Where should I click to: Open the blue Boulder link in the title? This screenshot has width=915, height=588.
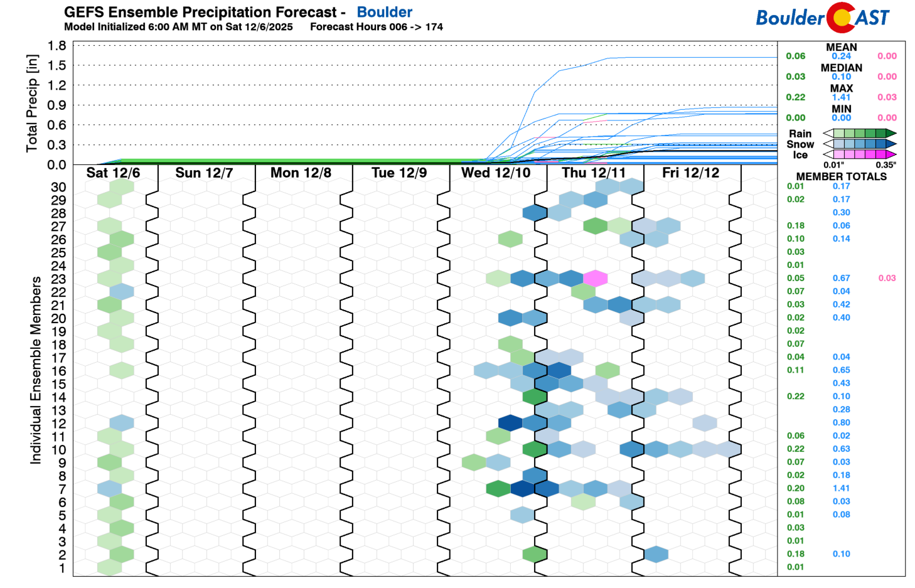tap(384, 12)
